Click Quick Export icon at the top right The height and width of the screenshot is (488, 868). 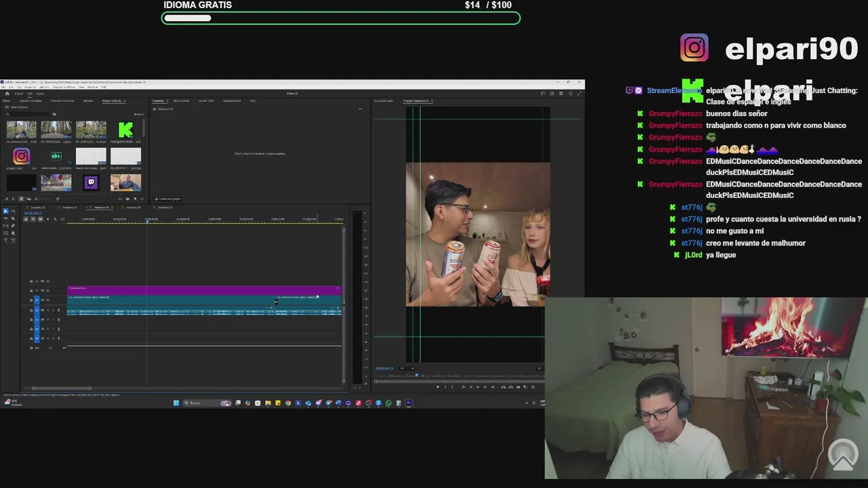pyautogui.click(x=552, y=94)
